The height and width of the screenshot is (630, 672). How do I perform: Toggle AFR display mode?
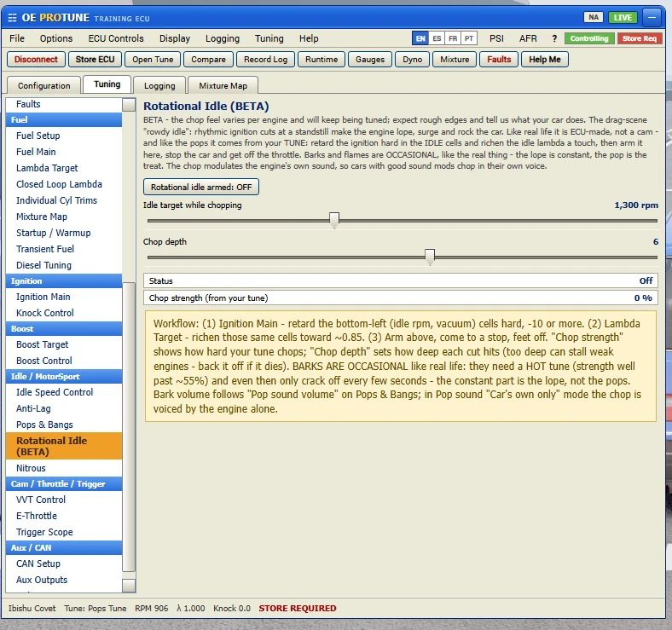(x=528, y=38)
